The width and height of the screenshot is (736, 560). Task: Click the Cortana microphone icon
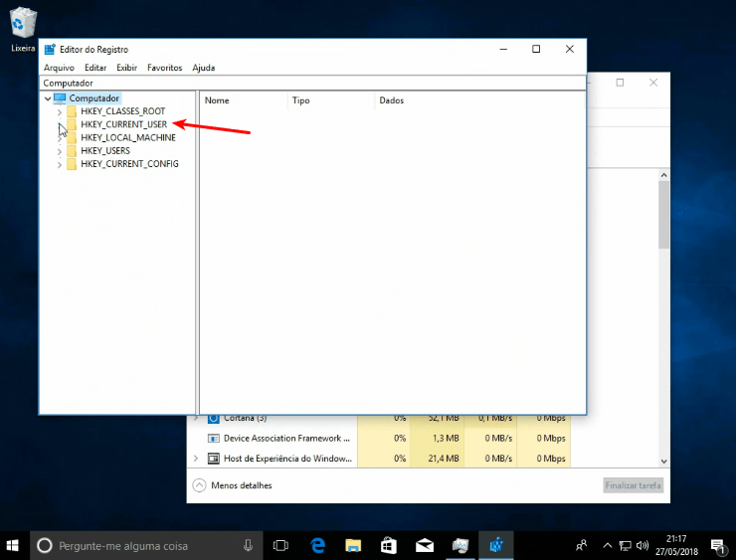[x=249, y=545]
